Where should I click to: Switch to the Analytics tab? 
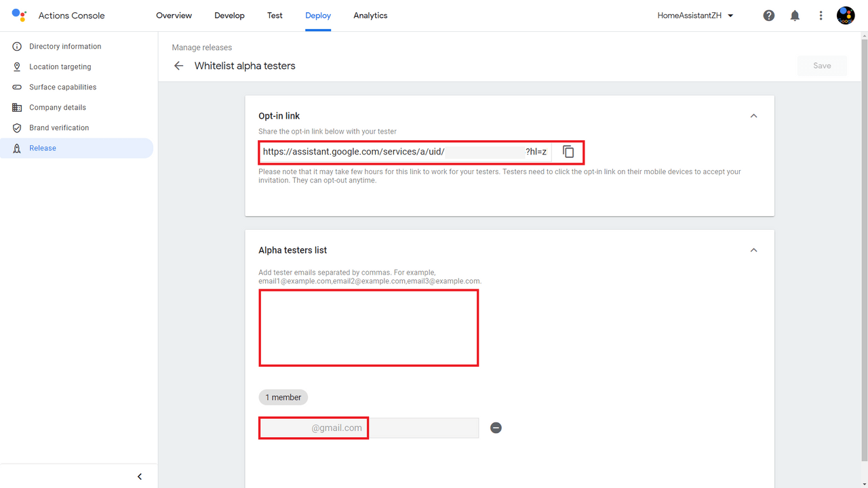click(x=370, y=16)
